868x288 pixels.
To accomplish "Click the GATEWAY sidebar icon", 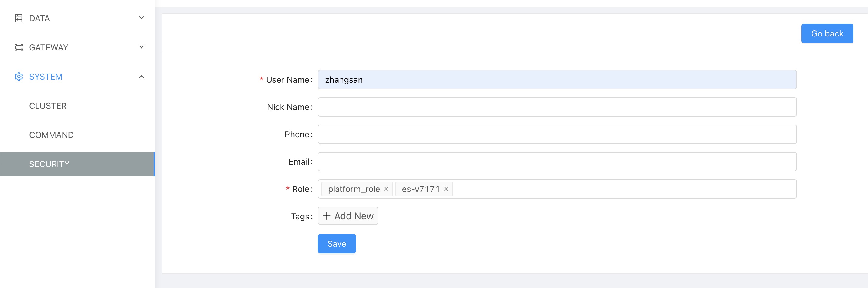I will point(19,47).
